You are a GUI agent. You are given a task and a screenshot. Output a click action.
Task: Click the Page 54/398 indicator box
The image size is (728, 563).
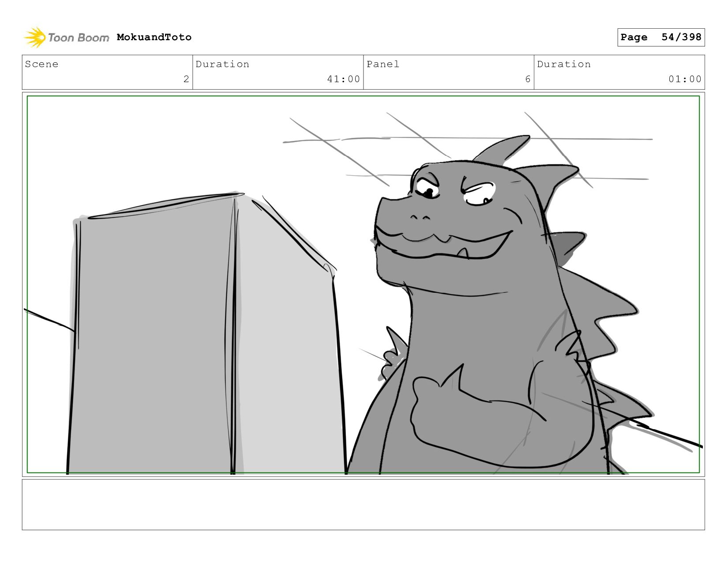click(661, 37)
